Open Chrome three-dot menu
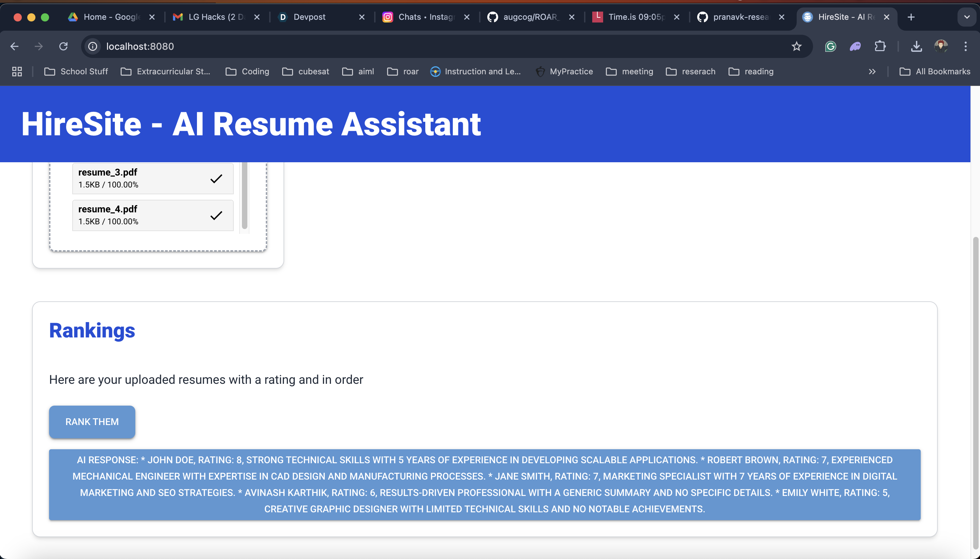980x559 pixels. click(965, 46)
